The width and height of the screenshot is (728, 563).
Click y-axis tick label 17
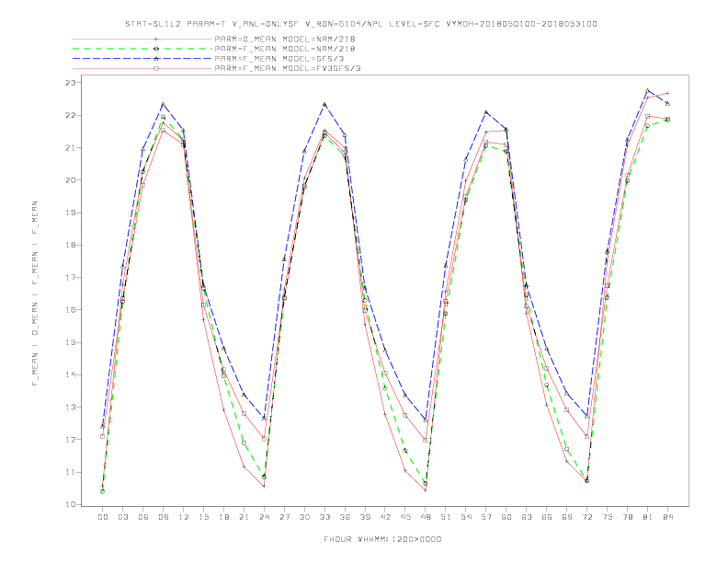(71, 277)
